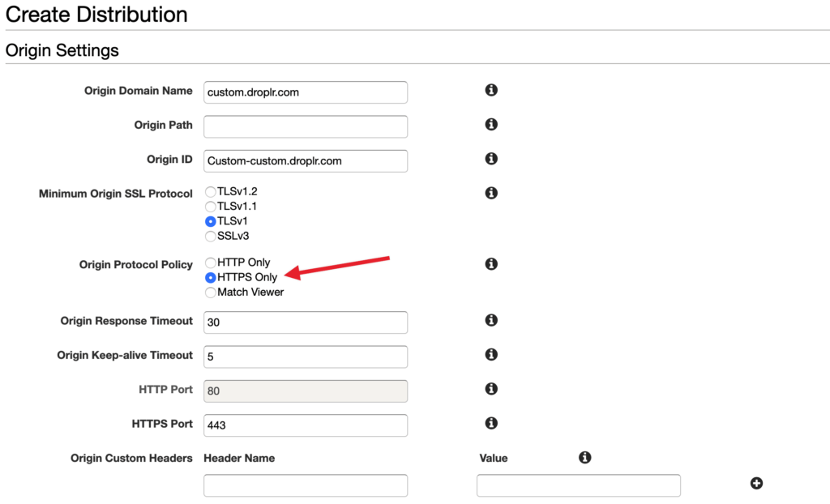830x504 pixels.
Task: Show info tooltip for Origin Path
Action: 491,125
